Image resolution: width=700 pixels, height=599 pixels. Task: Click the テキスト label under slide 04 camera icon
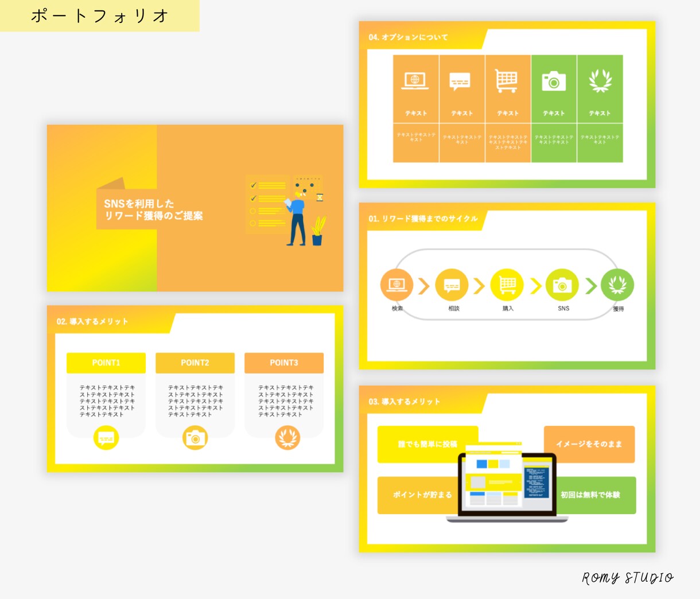click(x=554, y=114)
